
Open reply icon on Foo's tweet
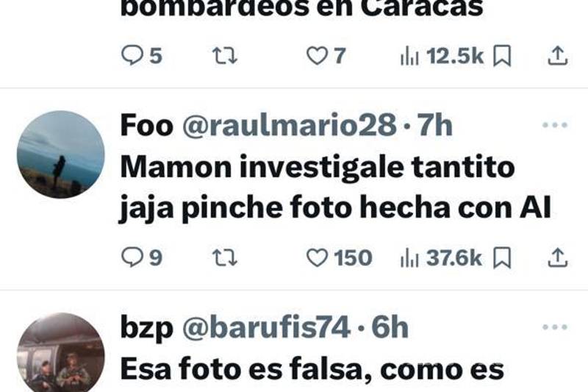pos(132,257)
